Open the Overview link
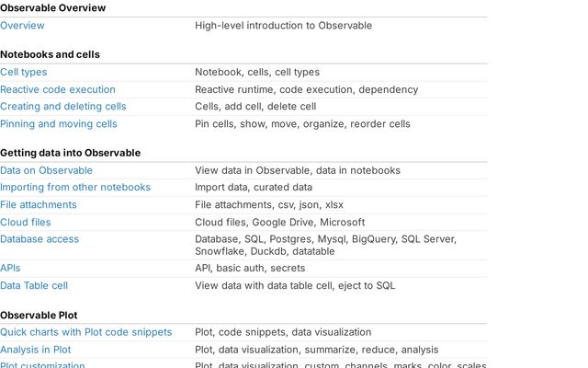588x368 pixels. pyautogui.click(x=22, y=26)
